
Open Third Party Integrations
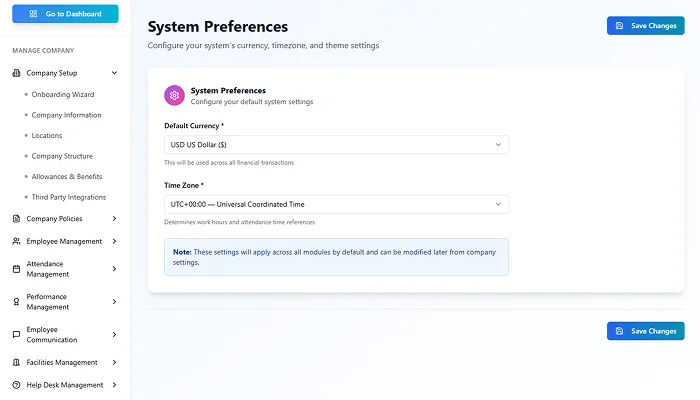pos(68,197)
